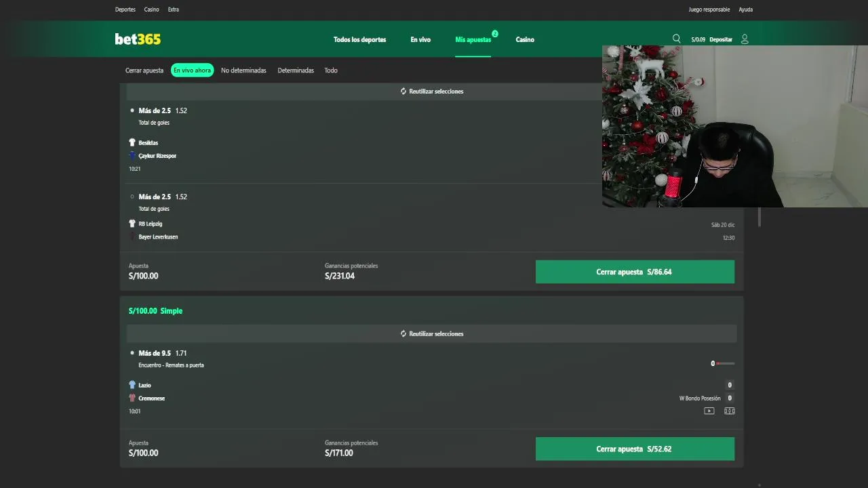Click the Bayer Leverkusen team name
The image size is (868, 488).
click(x=158, y=237)
